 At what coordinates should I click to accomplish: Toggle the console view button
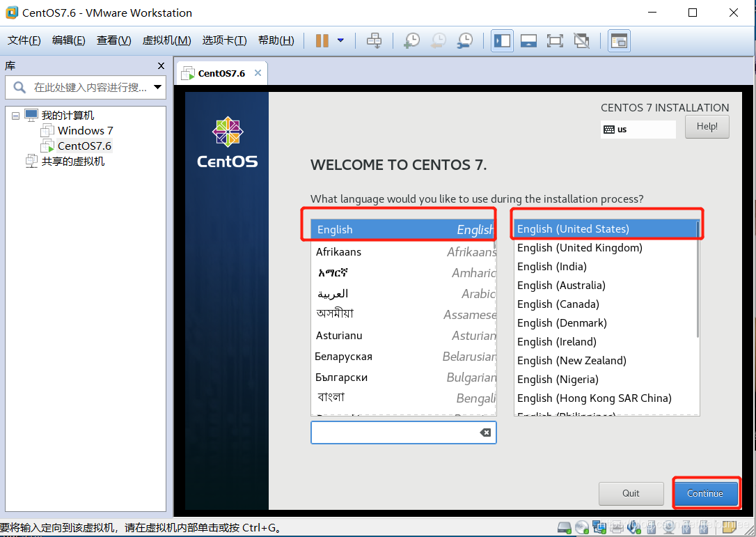619,40
